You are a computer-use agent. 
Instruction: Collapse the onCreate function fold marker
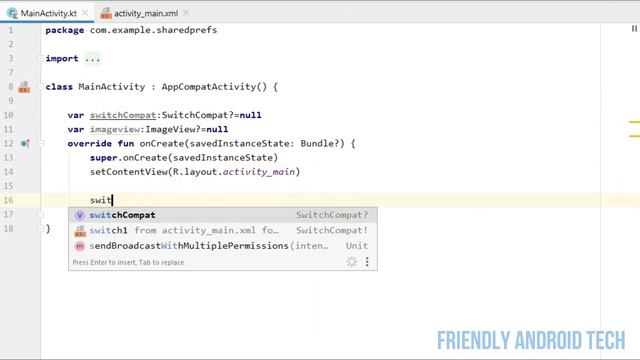[x=40, y=143]
